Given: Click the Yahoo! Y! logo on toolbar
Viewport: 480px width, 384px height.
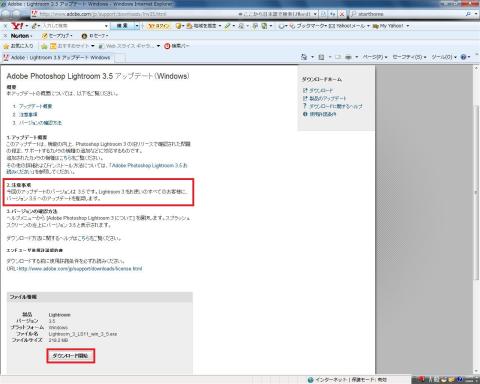Looking at the screenshot, I should pyautogui.click(x=17, y=26).
